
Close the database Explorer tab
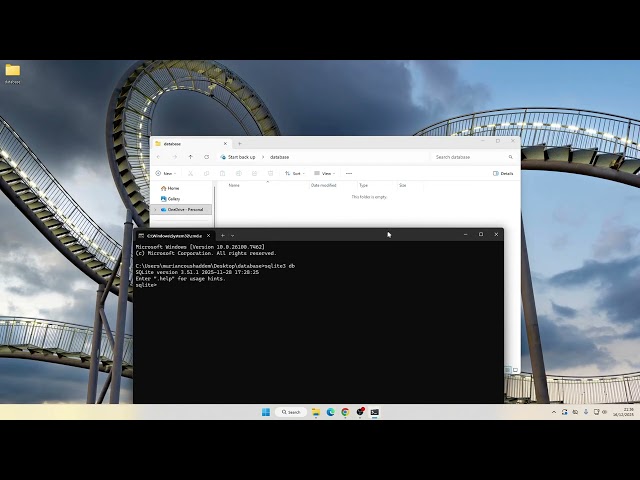coord(225,144)
